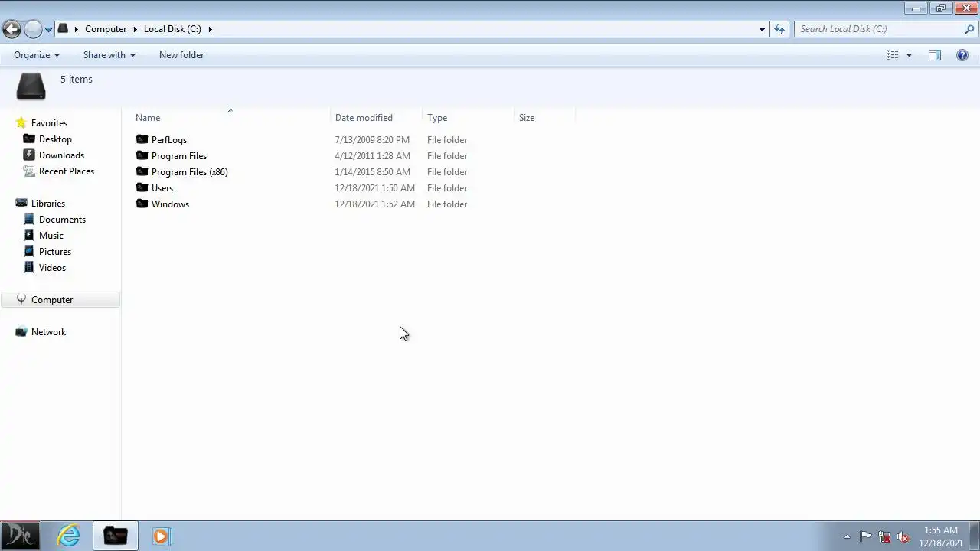Click the Forward navigation arrow
Viewport: 980px width, 551px height.
(33, 29)
